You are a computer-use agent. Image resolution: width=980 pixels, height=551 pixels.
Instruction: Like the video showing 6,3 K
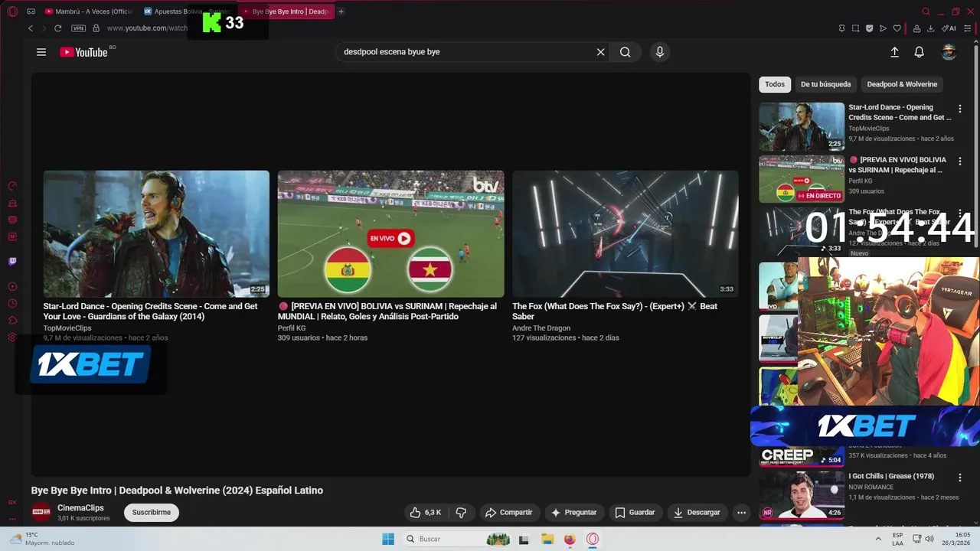tap(426, 512)
